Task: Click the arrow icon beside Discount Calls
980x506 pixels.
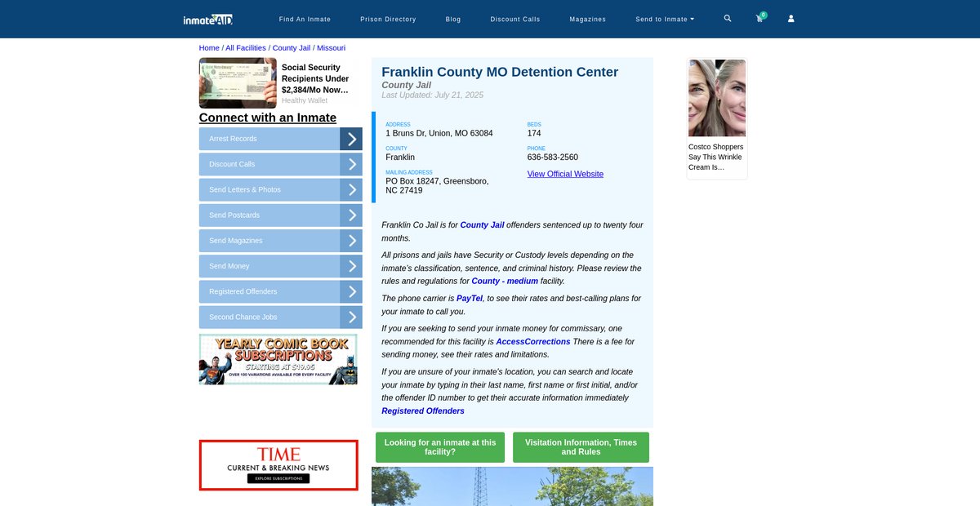Action: tap(351, 164)
